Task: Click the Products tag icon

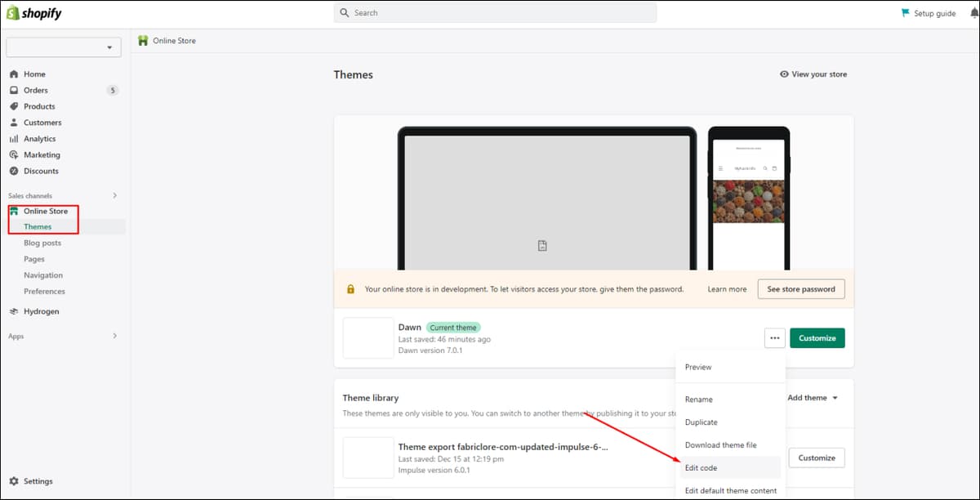Action: (14, 106)
